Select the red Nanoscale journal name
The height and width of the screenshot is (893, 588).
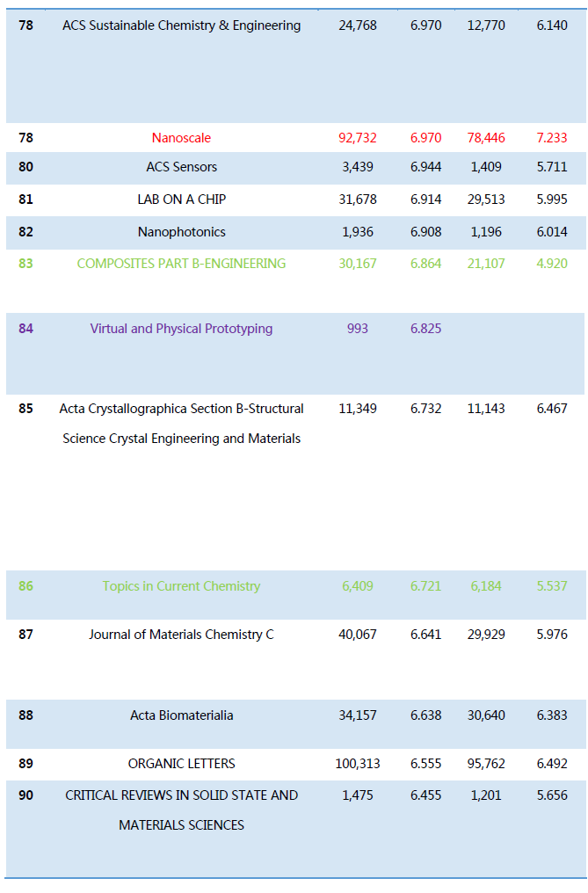click(x=181, y=138)
